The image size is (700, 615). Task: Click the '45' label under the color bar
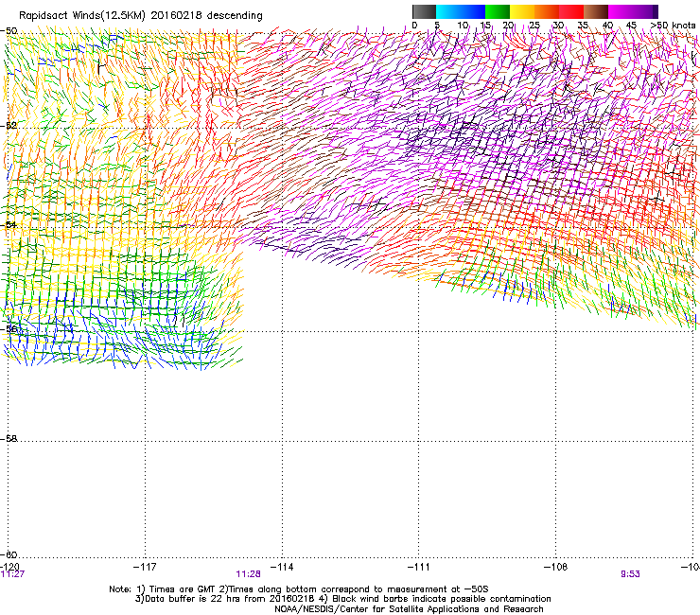point(631,26)
